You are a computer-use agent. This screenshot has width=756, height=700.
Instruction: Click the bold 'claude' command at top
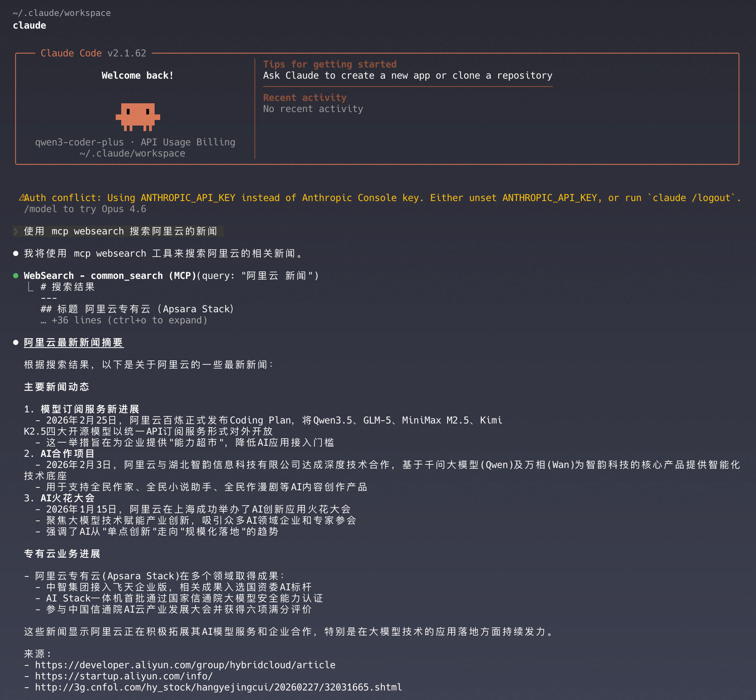click(29, 25)
